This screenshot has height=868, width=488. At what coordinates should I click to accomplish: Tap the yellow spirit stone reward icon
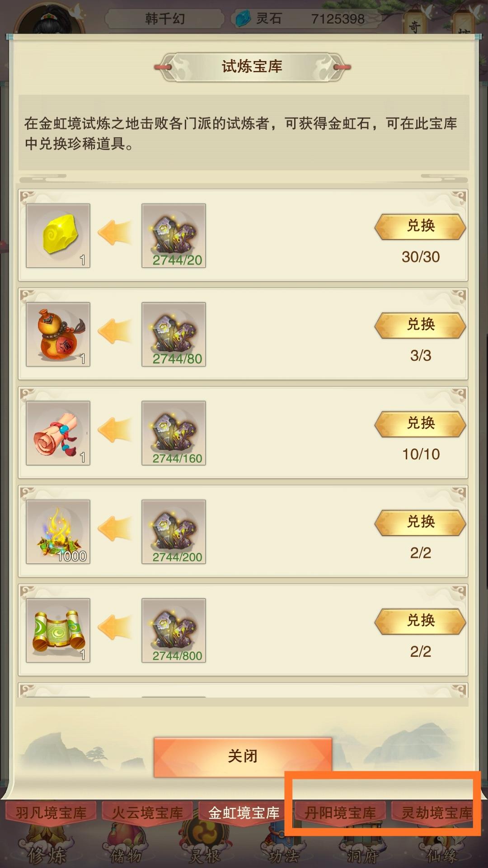coord(58,236)
